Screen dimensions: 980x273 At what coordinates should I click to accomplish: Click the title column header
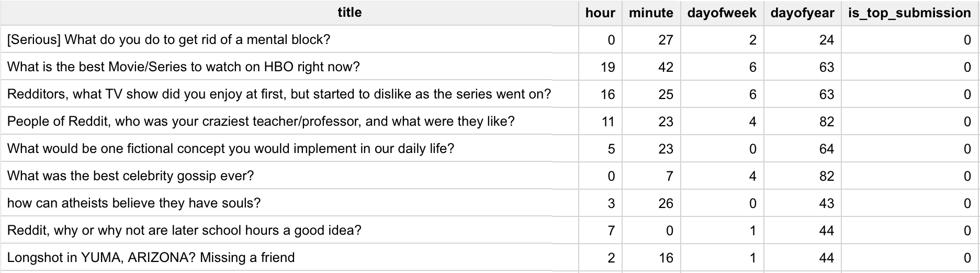(x=350, y=13)
